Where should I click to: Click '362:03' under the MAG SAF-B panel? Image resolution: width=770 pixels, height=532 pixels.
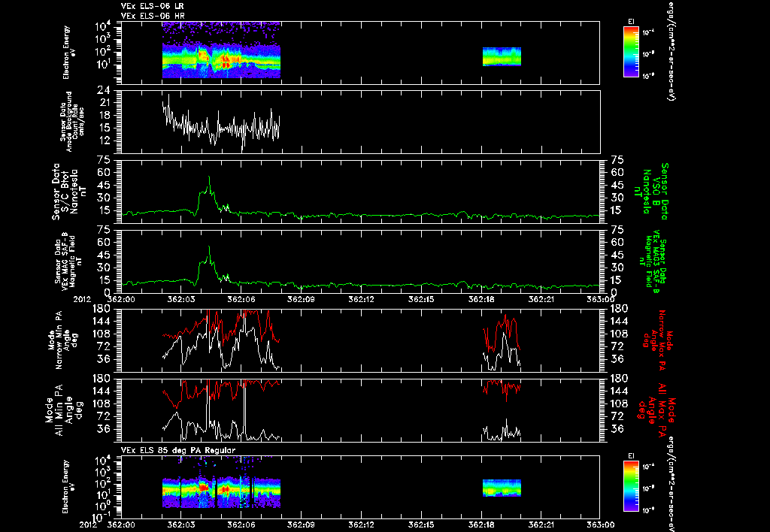pos(180,299)
